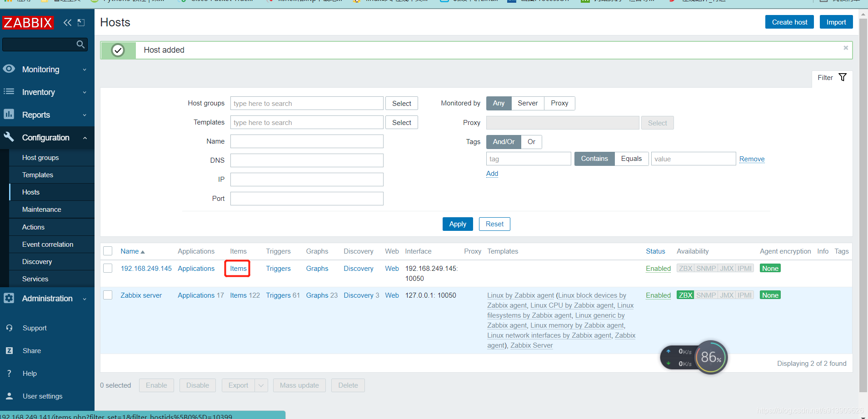
Task: Click the tag value input field
Action: pyautogui.click(x=693, y=159)
